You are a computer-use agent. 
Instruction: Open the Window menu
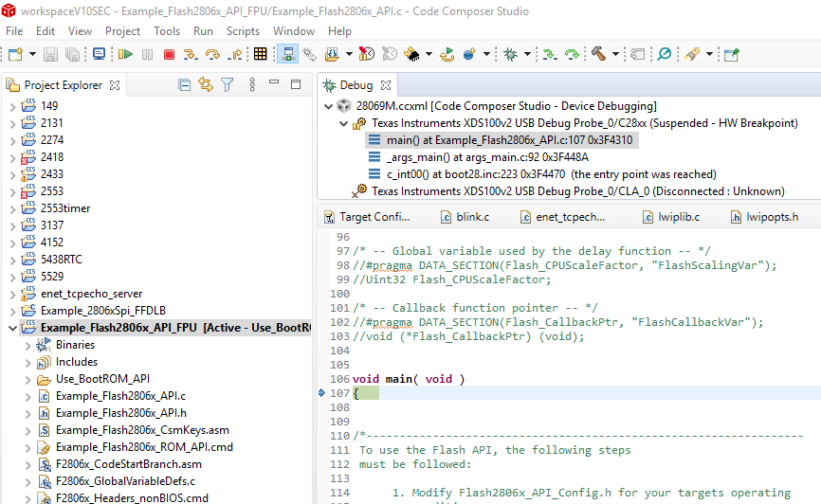coord(294,31)
